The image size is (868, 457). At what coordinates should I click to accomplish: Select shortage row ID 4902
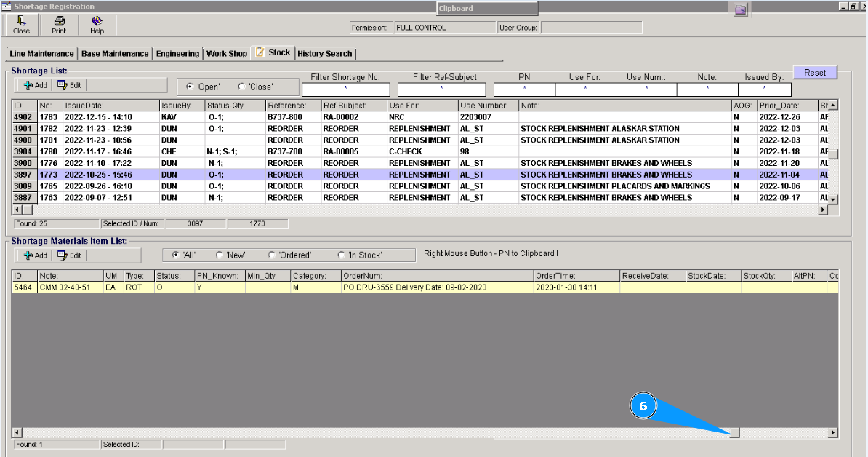[23, 116]
